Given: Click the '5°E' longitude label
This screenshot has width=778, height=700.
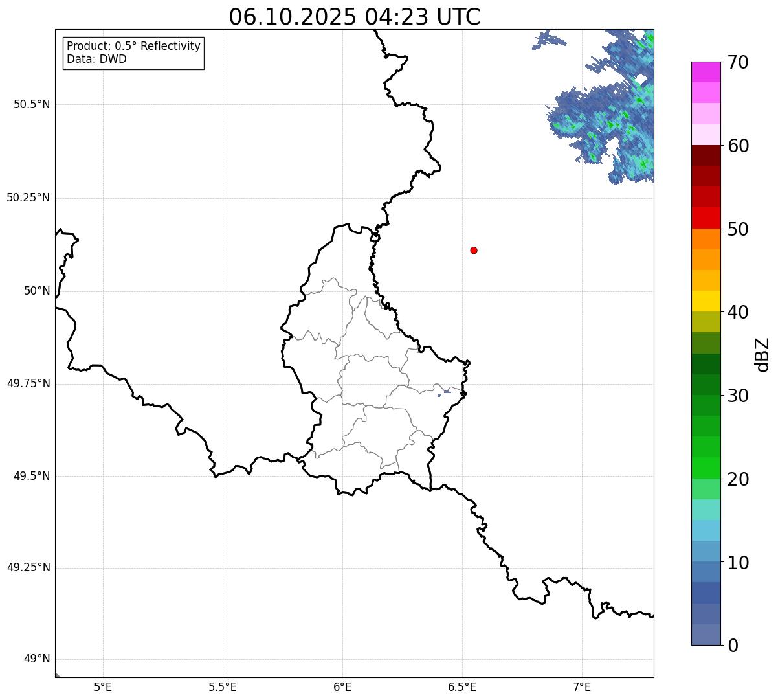Looking at the screenshot, I should [103, 687].
